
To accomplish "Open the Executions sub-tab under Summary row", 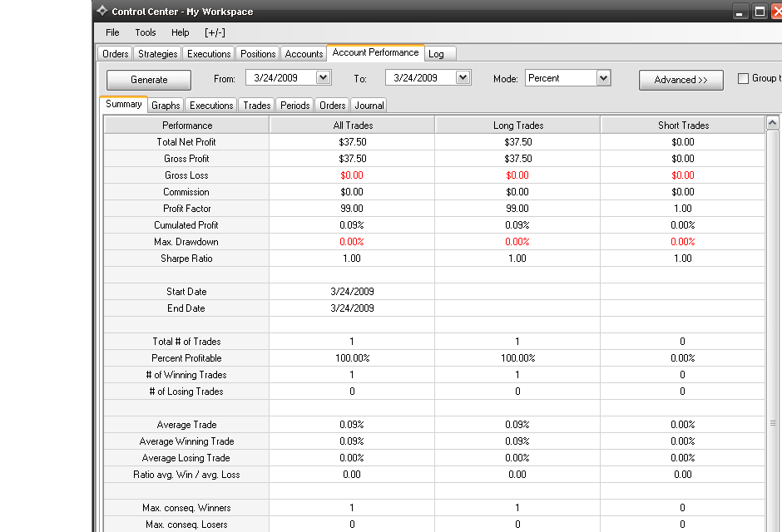I will 211,105.
